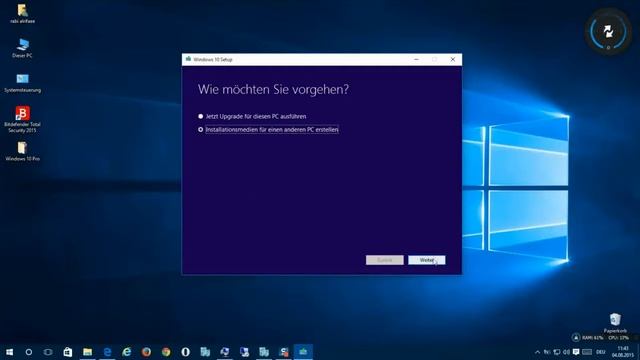Select 'Jetzt Upgrade für diesen PC ausführen' radio button
Image resolution: width=640 pixels, height=360 pixels.
(x=200, y=116)
